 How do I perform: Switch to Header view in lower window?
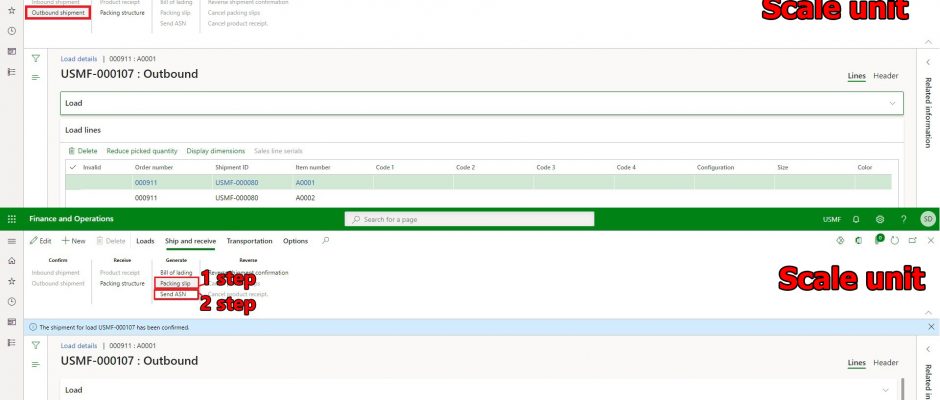pos(885,362)
